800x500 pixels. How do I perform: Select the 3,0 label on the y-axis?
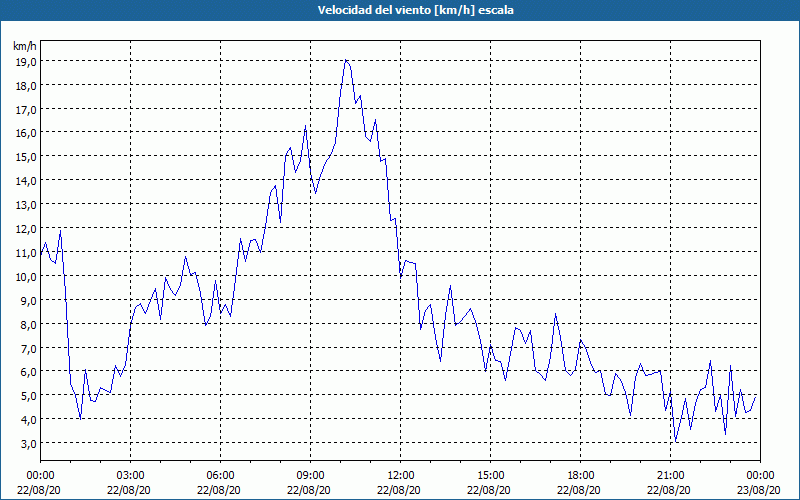click(25, 443)
